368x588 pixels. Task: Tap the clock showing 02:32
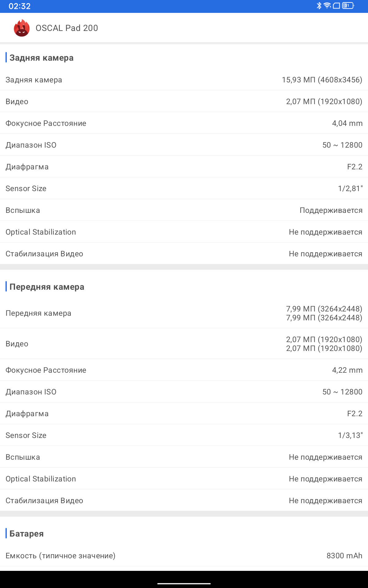click(x=20, y=6)
